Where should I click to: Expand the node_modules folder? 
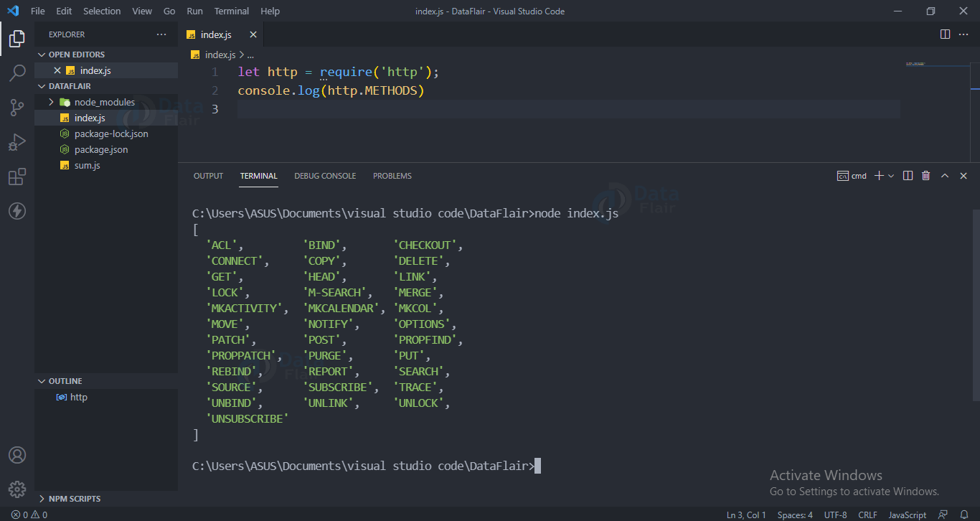click(50, 101)
